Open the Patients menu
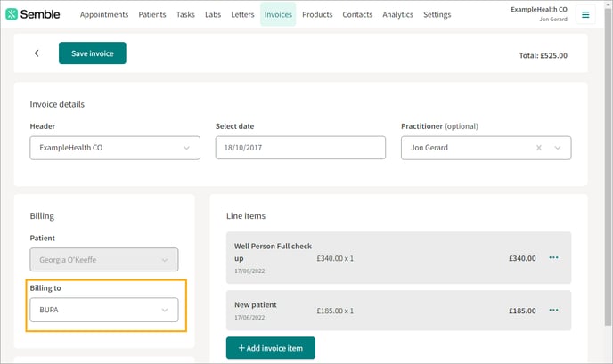Screen dimensions: 613x364 pos(152,14)
